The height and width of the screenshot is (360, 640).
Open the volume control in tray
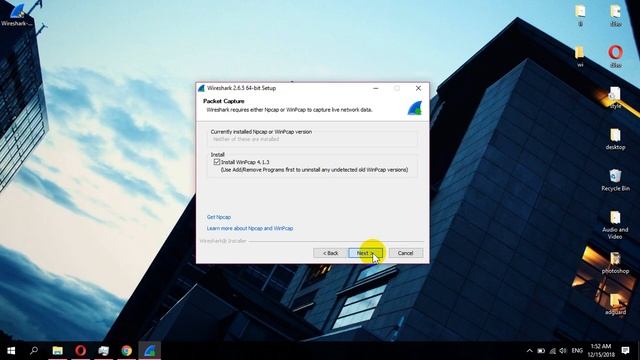(563, 351)
